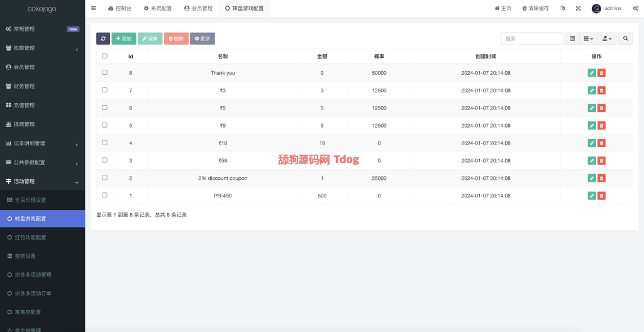Viewport: 644px width, 332px height.
Task: Select the checkbox for row Id 8
Action: tap(104, 72)
